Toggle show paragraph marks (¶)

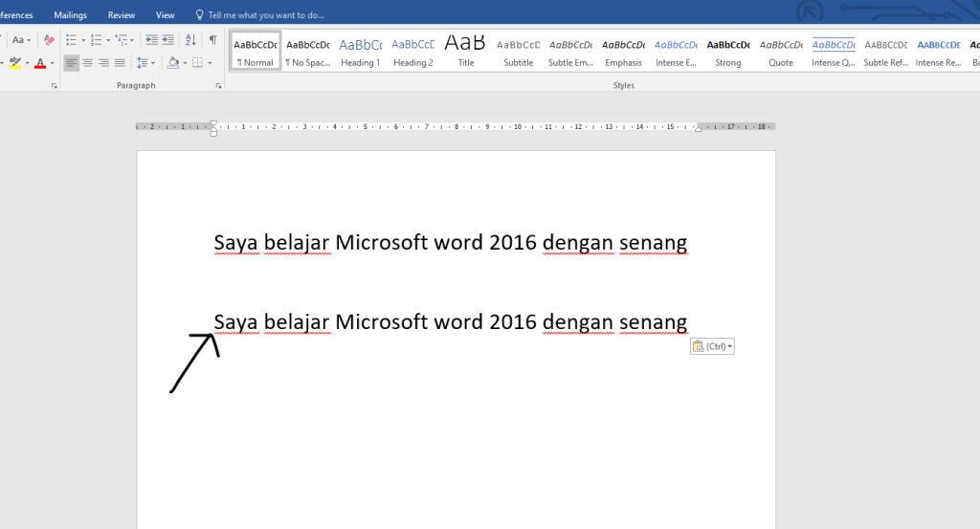tap(212, 40)
